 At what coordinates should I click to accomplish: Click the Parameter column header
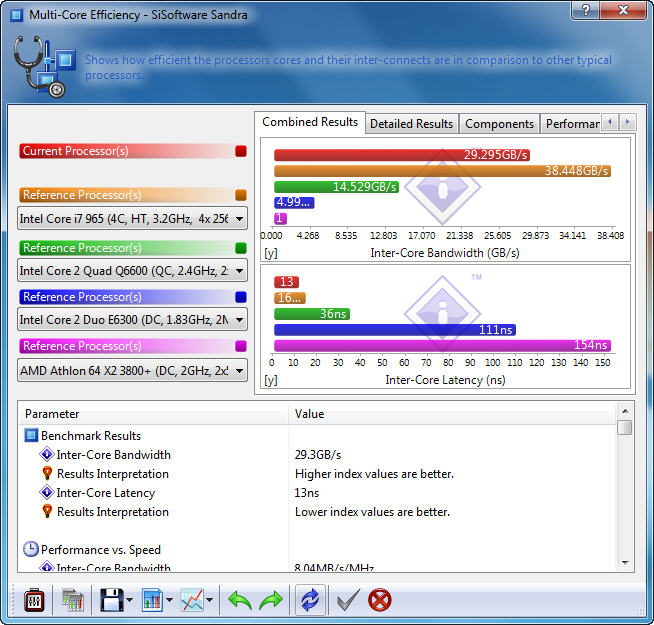point(153,414)
